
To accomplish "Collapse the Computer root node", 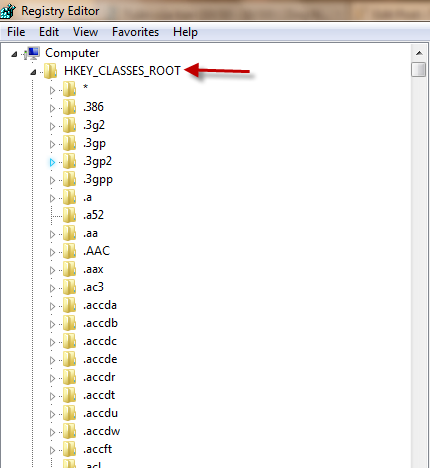I will [x=14, y=54].
